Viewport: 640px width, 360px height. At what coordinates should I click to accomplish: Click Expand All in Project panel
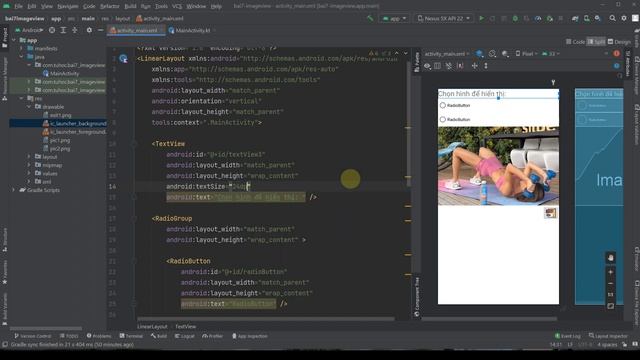[63, 30]
